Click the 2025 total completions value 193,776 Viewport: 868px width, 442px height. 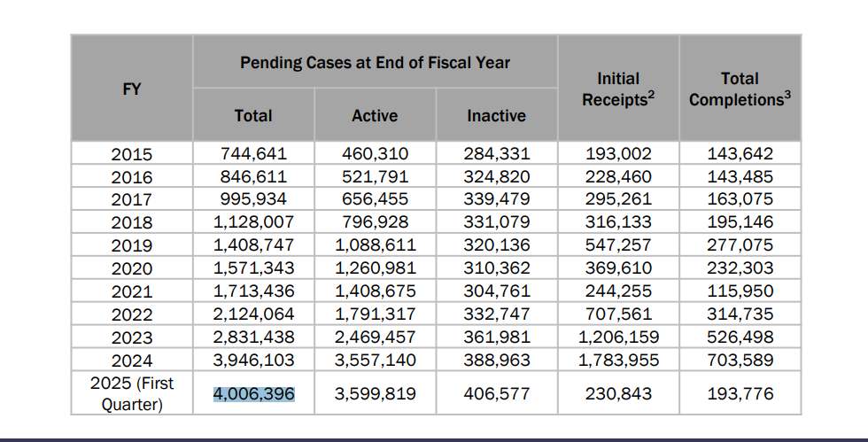pyautogui.click(x=740, y=393)
